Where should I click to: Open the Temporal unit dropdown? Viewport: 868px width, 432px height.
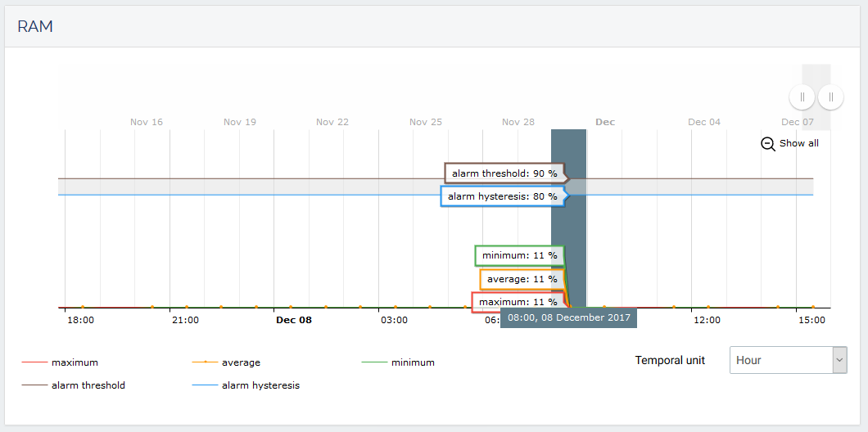[788, 360]
